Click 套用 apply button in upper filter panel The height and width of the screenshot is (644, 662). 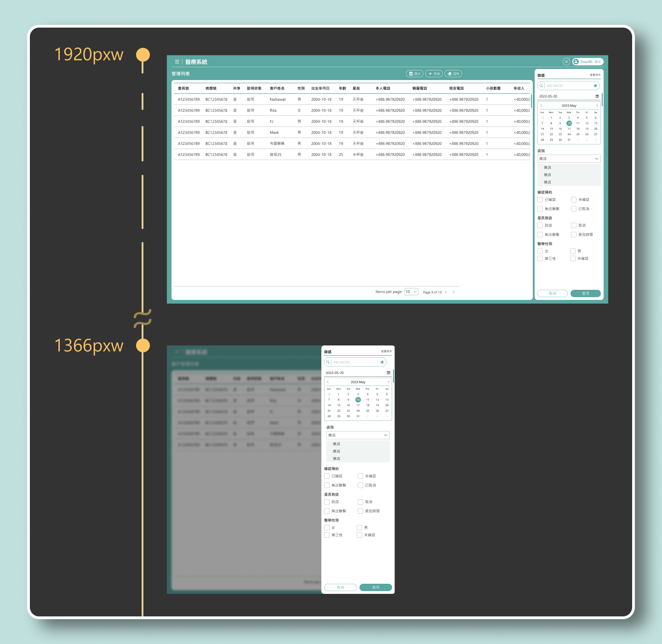586,293
